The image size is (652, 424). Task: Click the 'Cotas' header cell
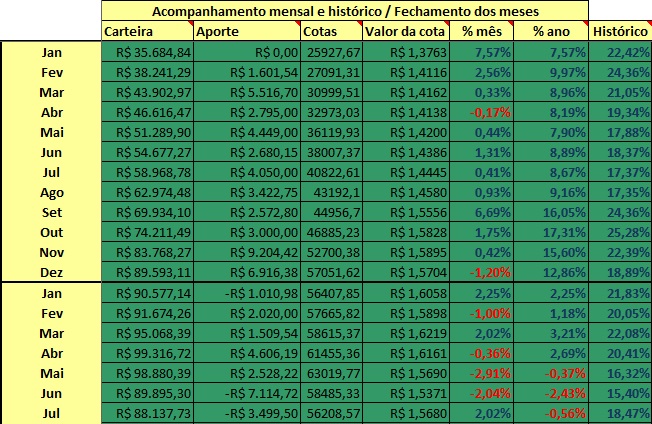click(x=331, y=32)
